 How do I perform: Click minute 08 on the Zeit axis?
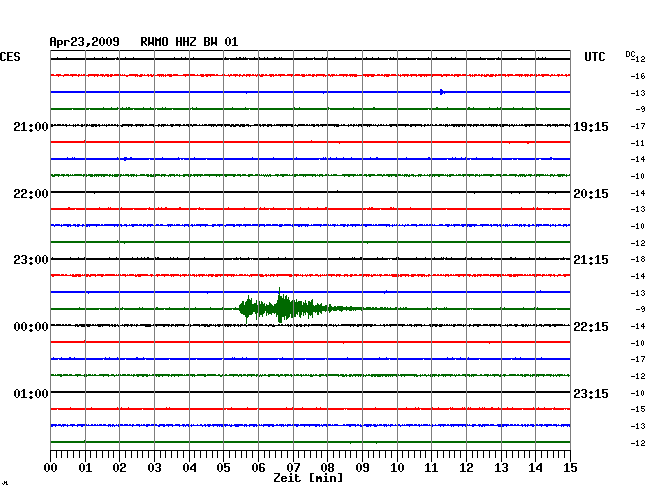[x=327, y=467]
